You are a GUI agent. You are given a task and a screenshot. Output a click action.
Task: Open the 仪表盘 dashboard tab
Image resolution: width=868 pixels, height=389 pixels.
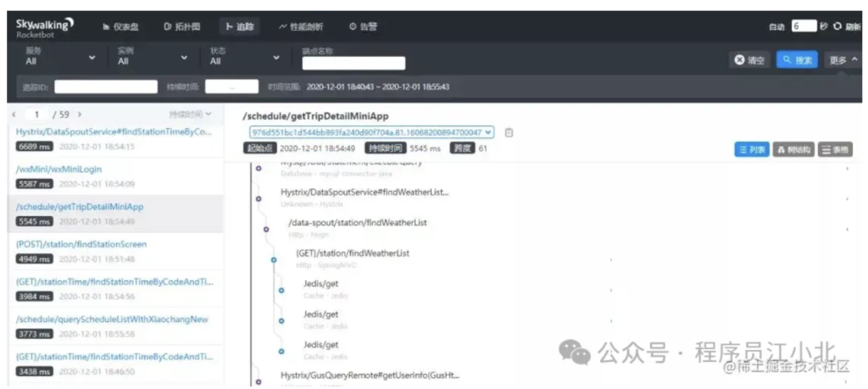[x=120, y=26]
